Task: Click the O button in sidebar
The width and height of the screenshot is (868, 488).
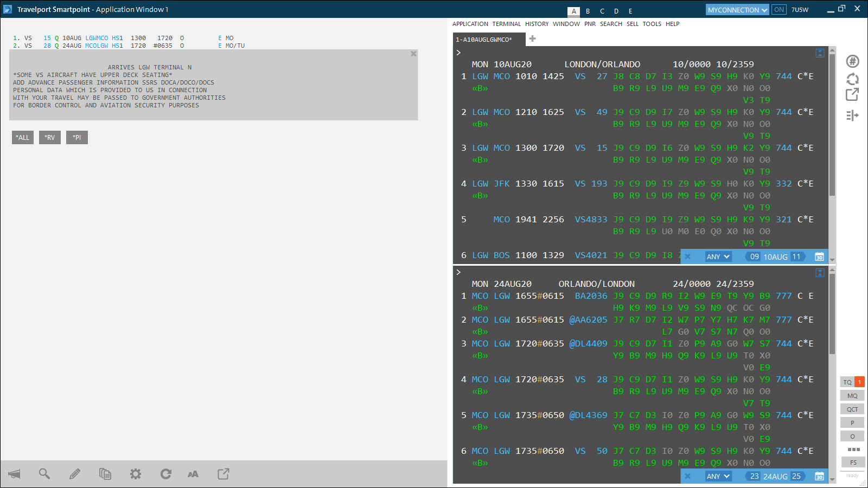Action: [852, 436]
